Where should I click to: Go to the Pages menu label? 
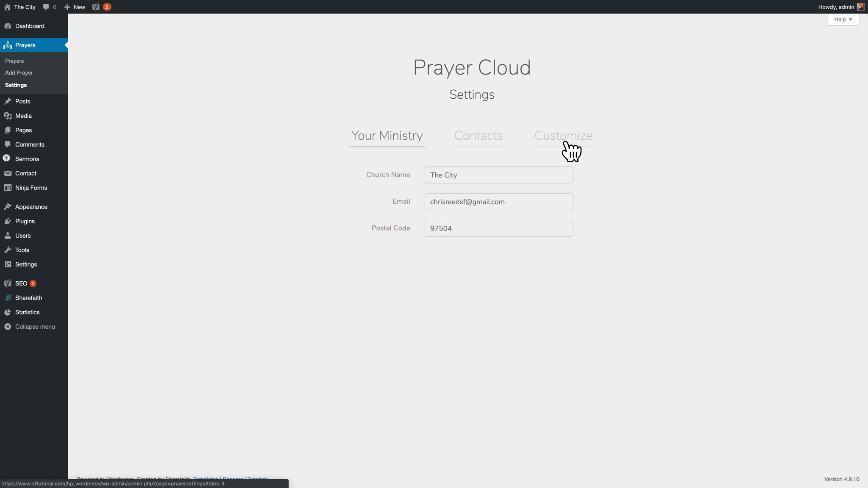24,130
